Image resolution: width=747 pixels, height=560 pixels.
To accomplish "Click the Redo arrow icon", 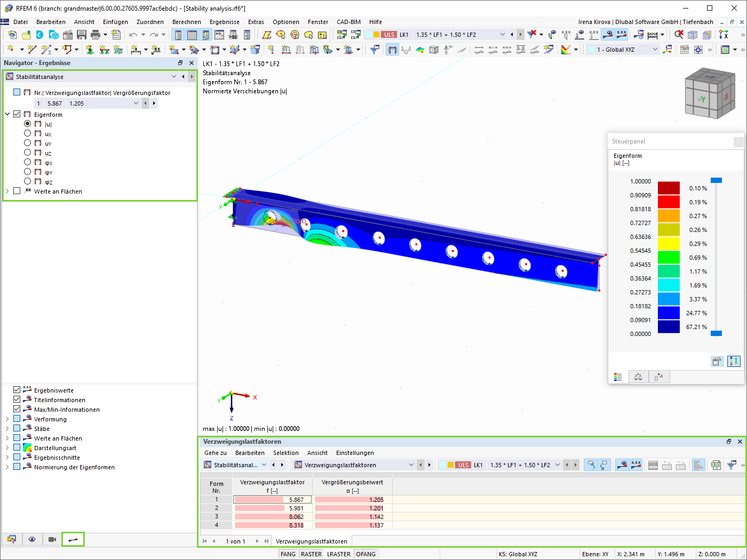I will 154,35.
